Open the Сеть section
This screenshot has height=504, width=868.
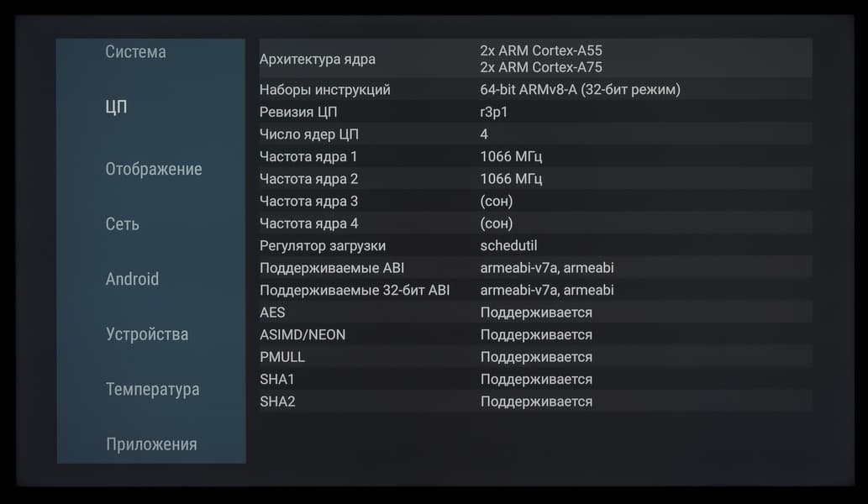point(123,224)
